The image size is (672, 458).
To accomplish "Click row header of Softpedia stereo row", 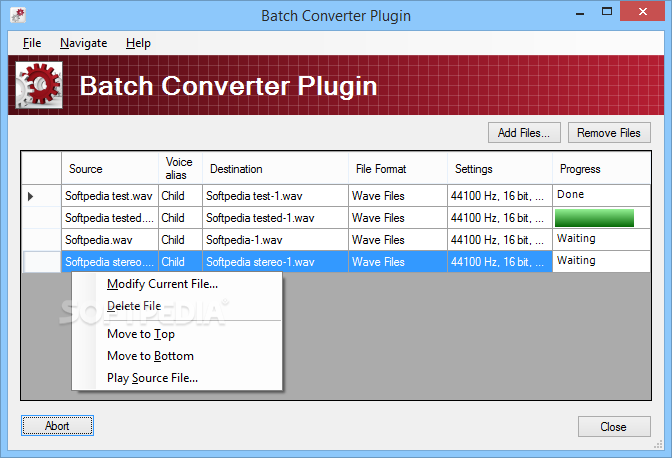I will point(42,261).
